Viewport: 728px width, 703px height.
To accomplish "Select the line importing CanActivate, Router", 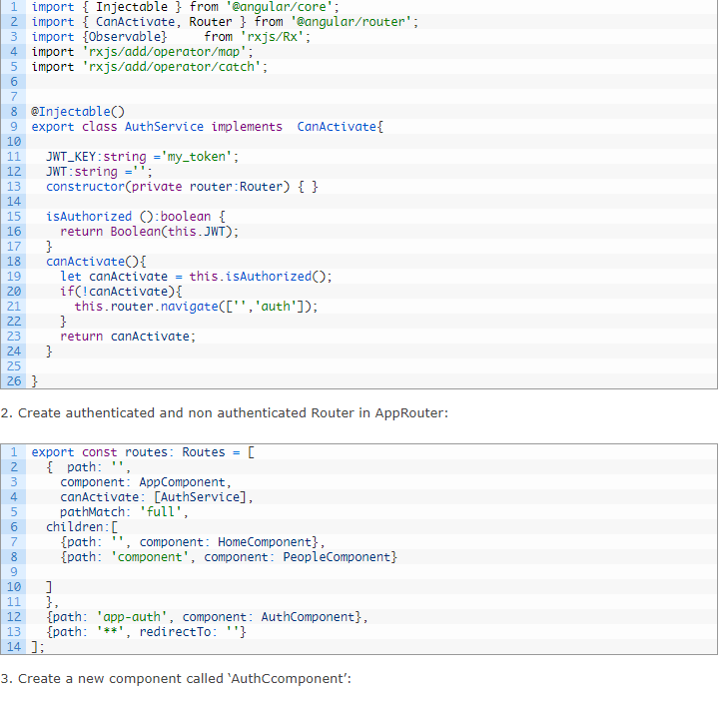I will pyautogui.click(x=225, y=22).
